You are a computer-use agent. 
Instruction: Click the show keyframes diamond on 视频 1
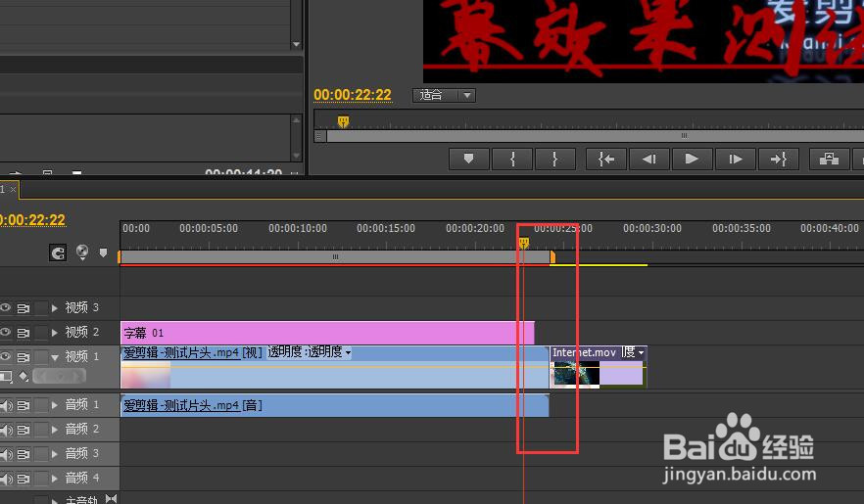pyautogui.click(x=24, y=377)
